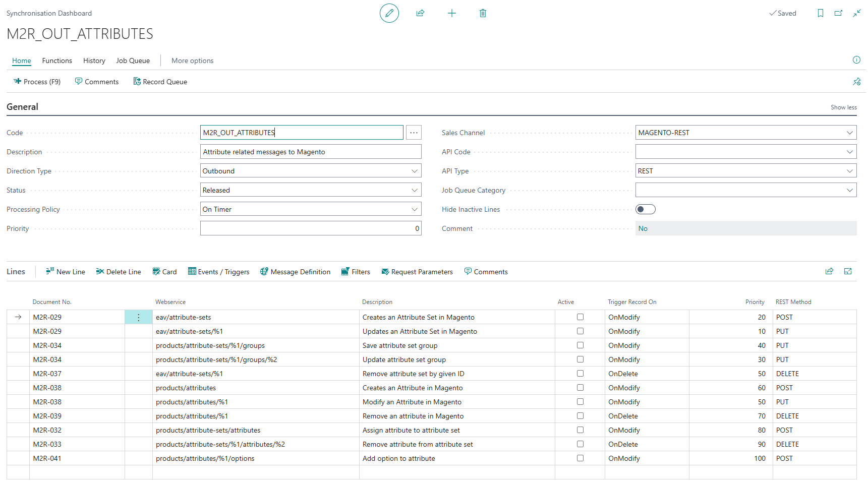
Task: Click Show less in General section
Action: [843, 107]
